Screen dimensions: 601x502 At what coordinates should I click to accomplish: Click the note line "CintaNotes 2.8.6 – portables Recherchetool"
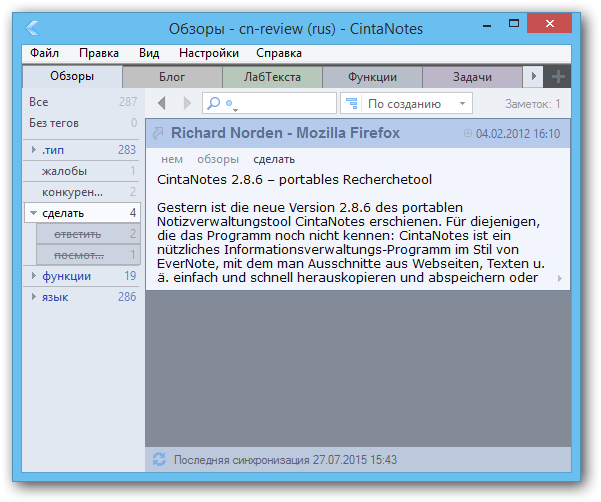(294, 179)
